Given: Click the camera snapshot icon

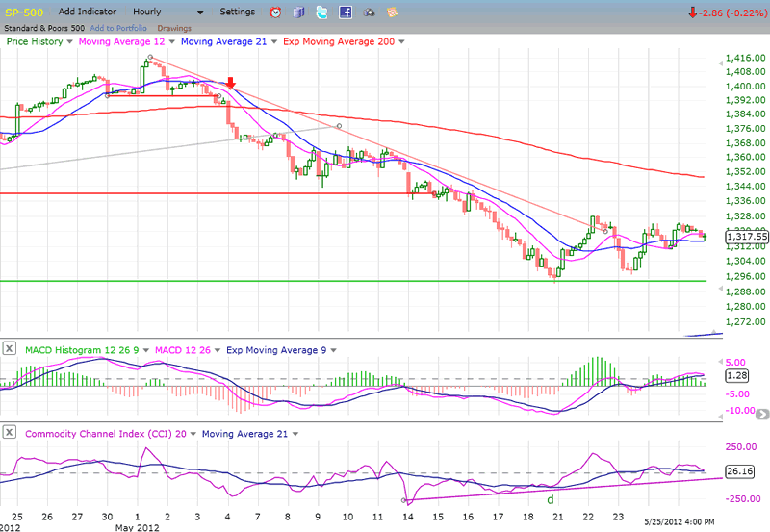Looking at the screenshot, I should pyautogui.click(x=369, y=13).
